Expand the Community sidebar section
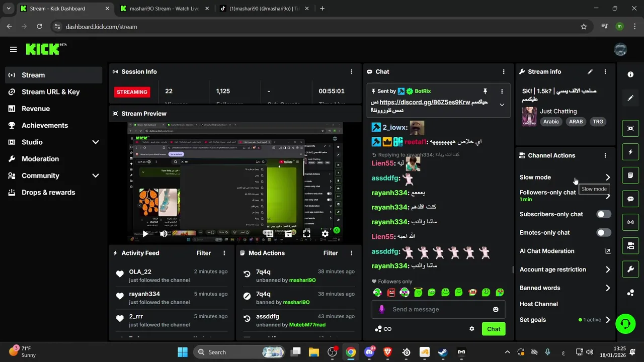The image size is (644, 362). 96,175
